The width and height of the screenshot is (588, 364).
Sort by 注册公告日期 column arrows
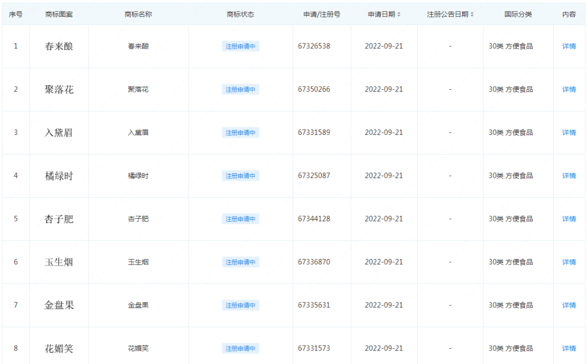pyautogui.click(x=471, y=14)
